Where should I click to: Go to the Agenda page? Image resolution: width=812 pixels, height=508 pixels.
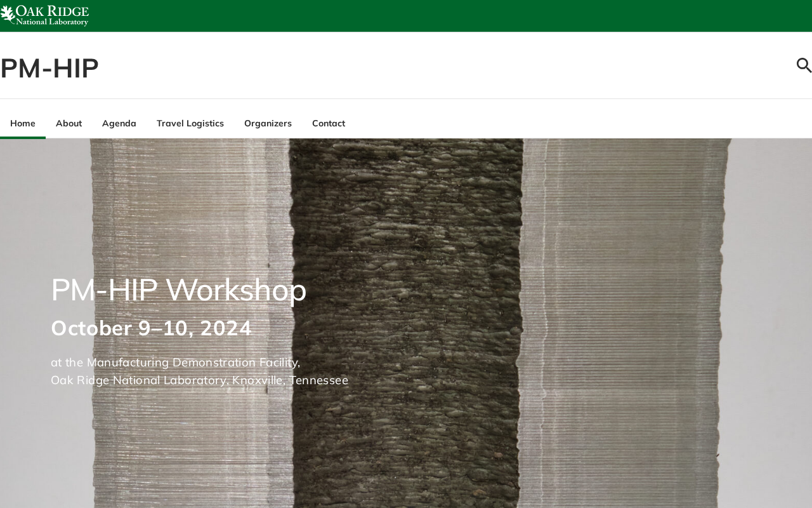coord(119,123)
